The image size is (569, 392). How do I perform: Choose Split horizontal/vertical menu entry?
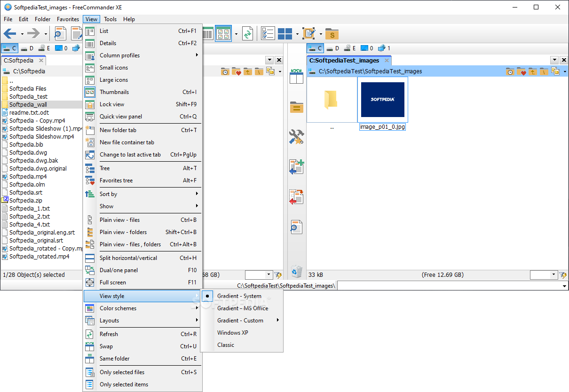pos(142,258)
